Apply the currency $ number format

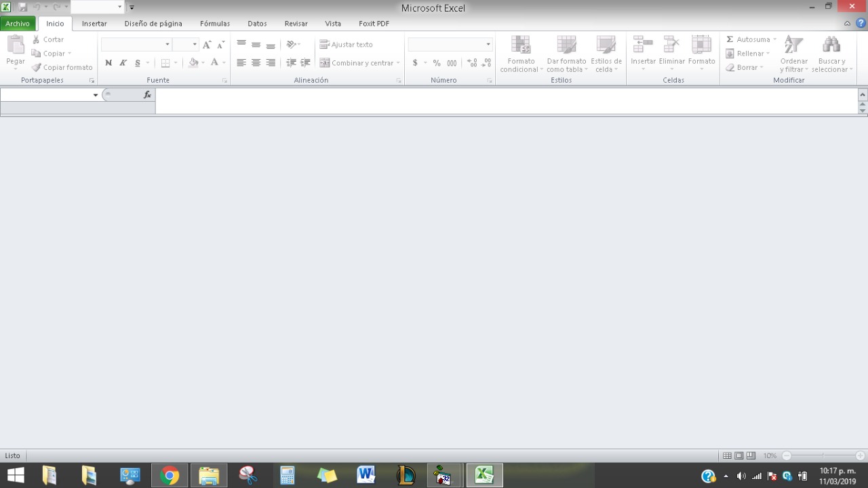pyautogui.click(x=415, y=63)
